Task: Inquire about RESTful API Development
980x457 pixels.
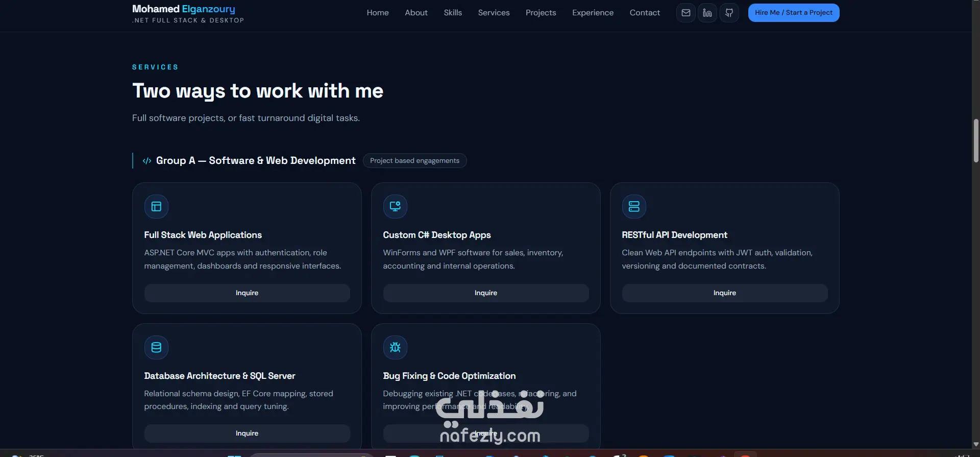Action: (725, 293)
